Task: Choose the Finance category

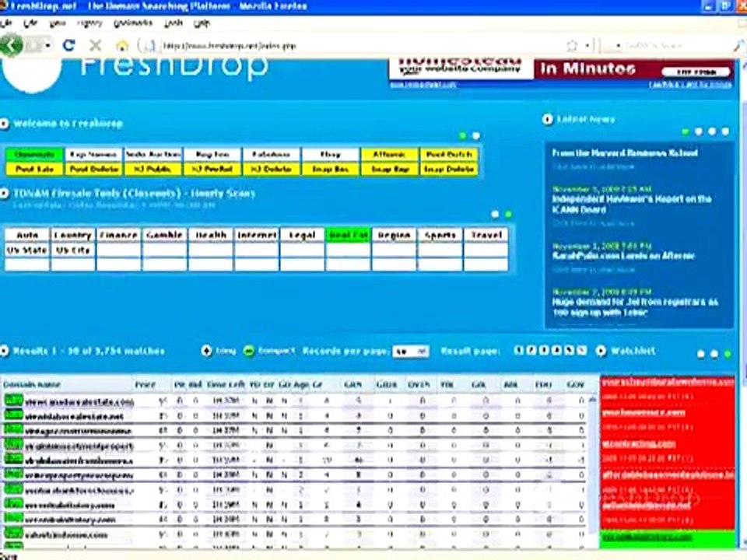Action: [x=118, y=235]
